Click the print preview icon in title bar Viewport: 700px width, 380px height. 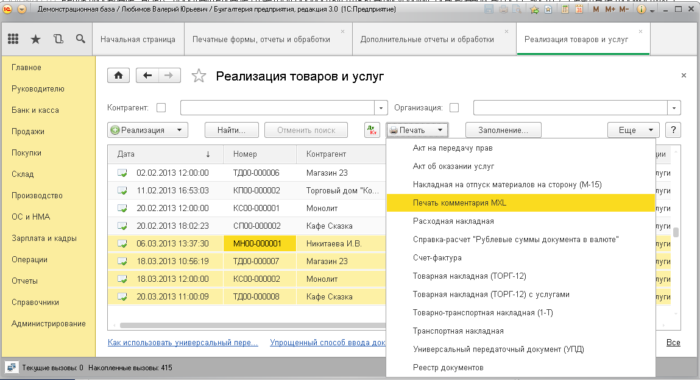click(x=517, y=9)
